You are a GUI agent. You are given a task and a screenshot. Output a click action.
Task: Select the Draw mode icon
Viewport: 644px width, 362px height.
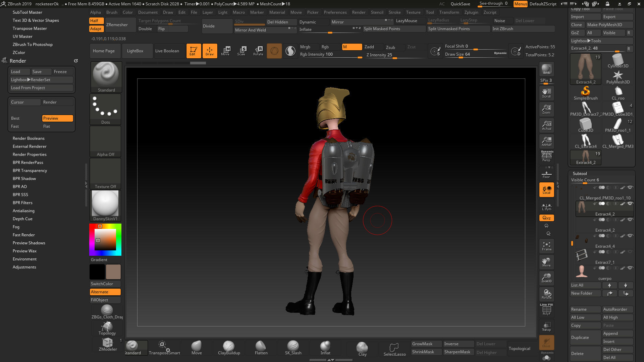click(x=210, y=51)
